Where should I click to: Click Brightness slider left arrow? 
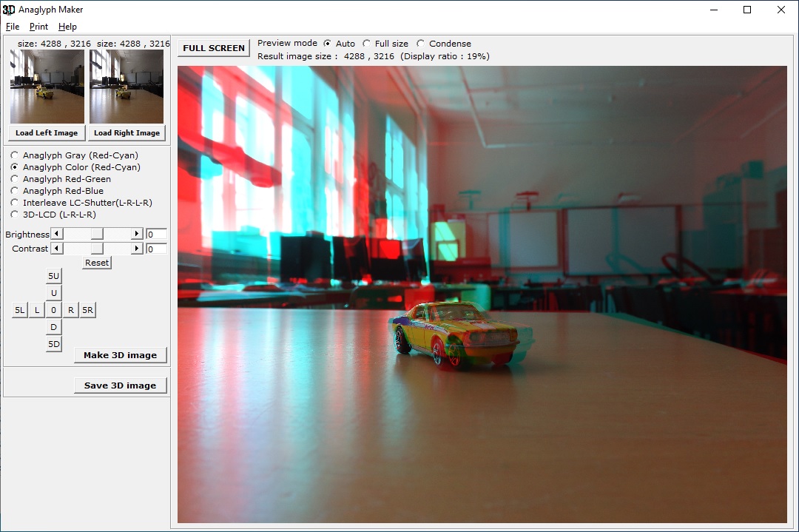pos(57,233)
